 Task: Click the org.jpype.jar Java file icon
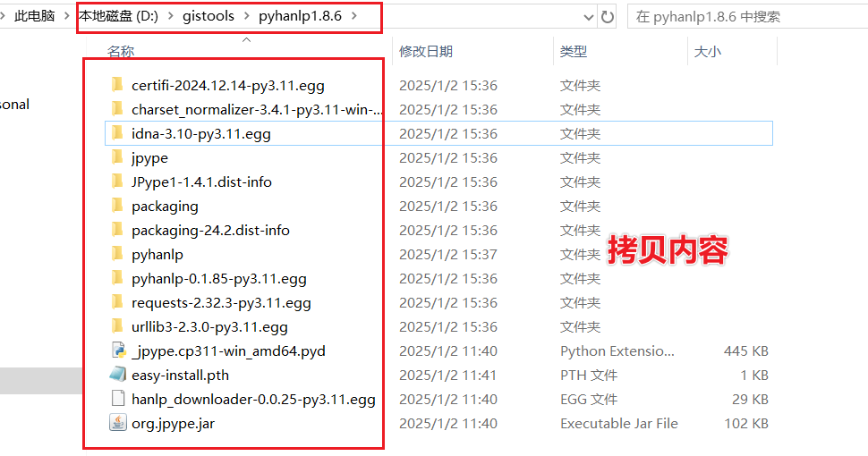click(x=118, y=423)
